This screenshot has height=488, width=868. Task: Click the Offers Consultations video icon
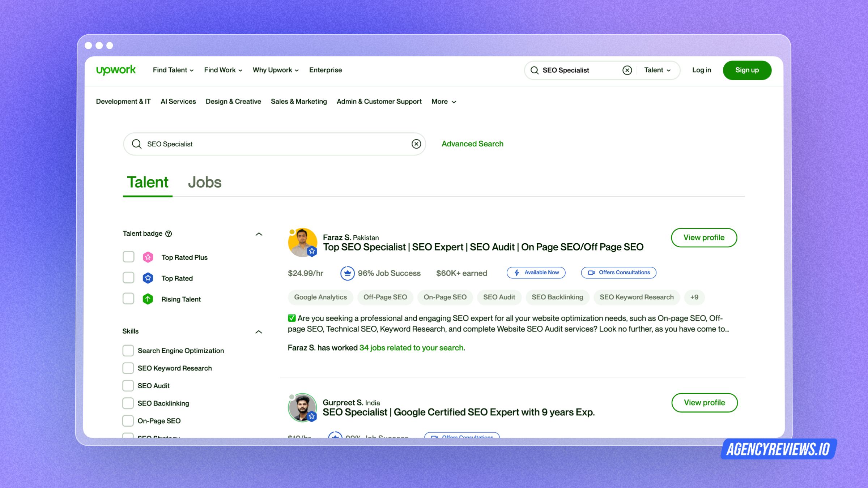pos(591,273)
